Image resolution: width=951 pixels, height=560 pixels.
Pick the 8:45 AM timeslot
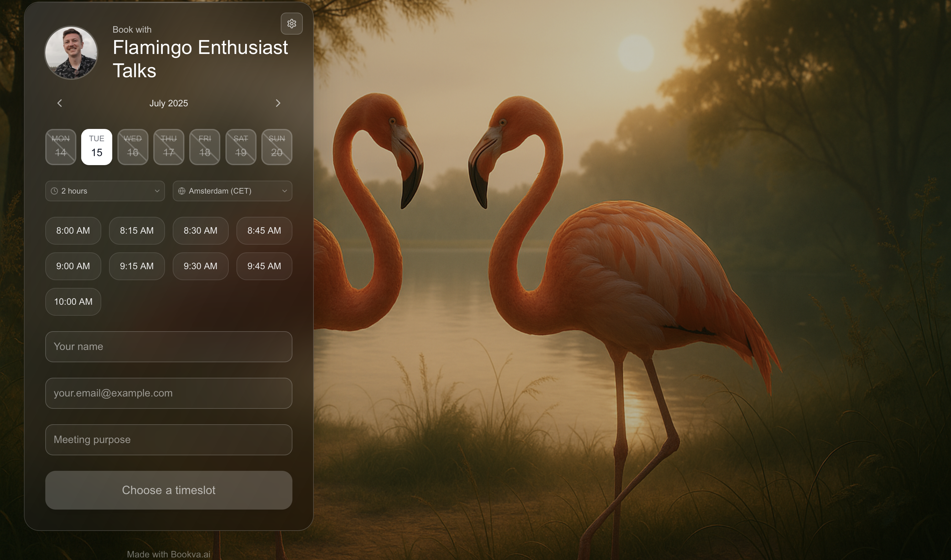pos(264,231)
